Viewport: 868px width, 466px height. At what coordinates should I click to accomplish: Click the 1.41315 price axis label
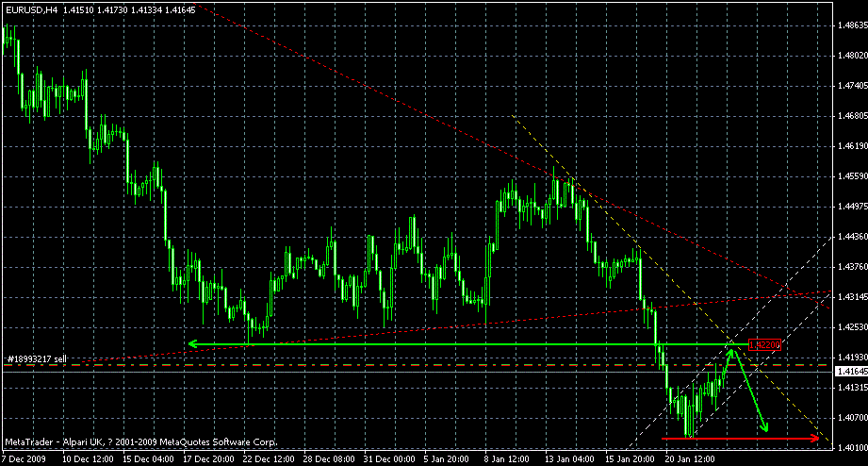click(853, 388)
